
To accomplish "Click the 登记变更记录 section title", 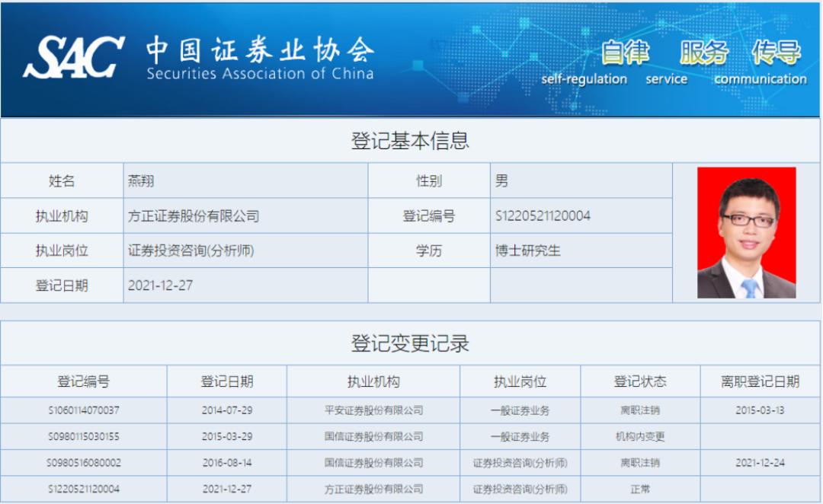I will (410, 343).
